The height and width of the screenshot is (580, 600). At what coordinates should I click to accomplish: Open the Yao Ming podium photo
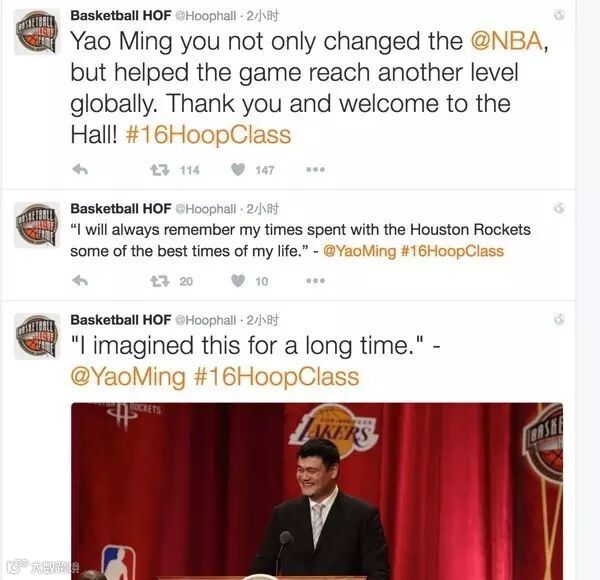point(317,491)
